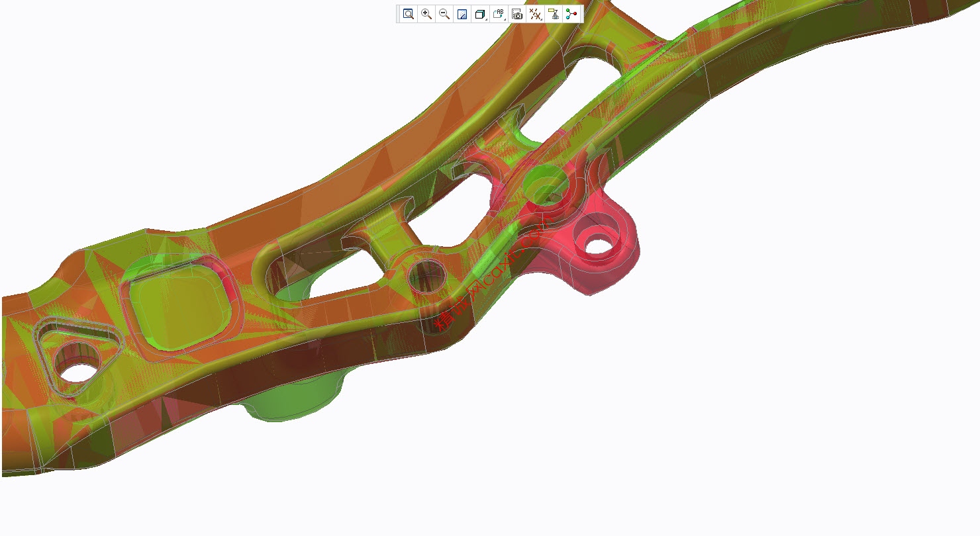The width and height of the screenshot is (980, 536).
Task: Open the display style cube dropdown
Action: tap(481, 14)
